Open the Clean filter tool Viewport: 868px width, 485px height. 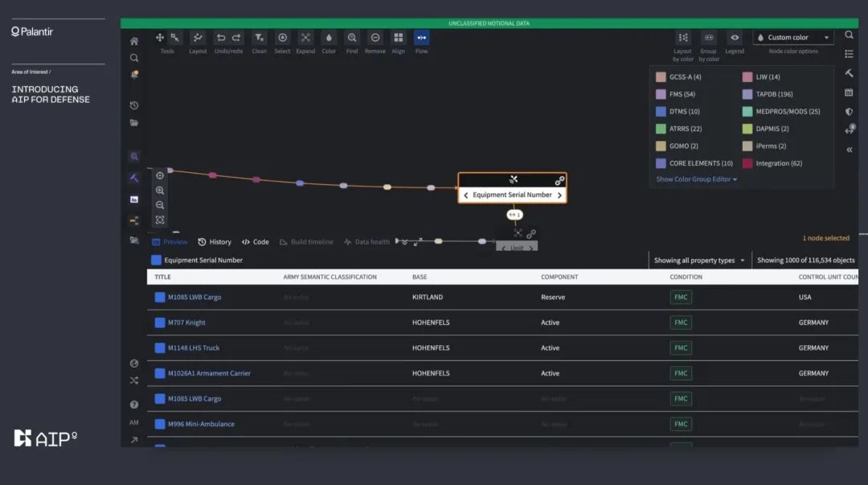259,38
